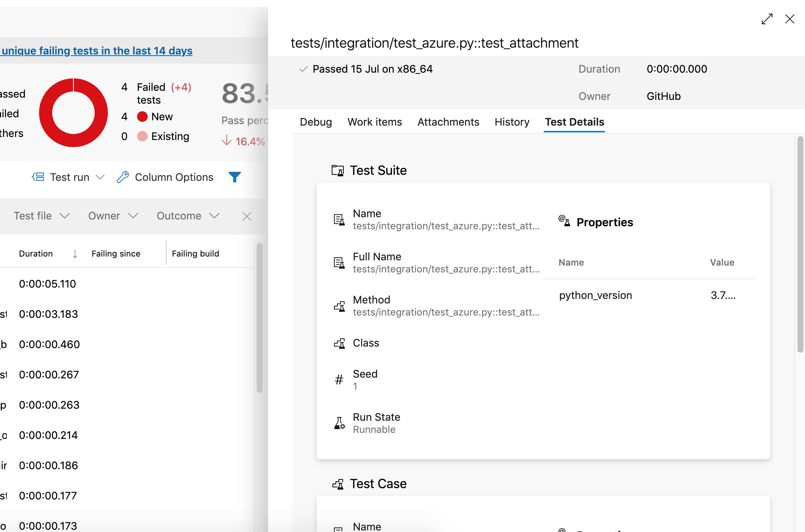Switch to the Attachments tab
Image resolution: width=805 pixels, height=532 pixels.
click(448, 122)
